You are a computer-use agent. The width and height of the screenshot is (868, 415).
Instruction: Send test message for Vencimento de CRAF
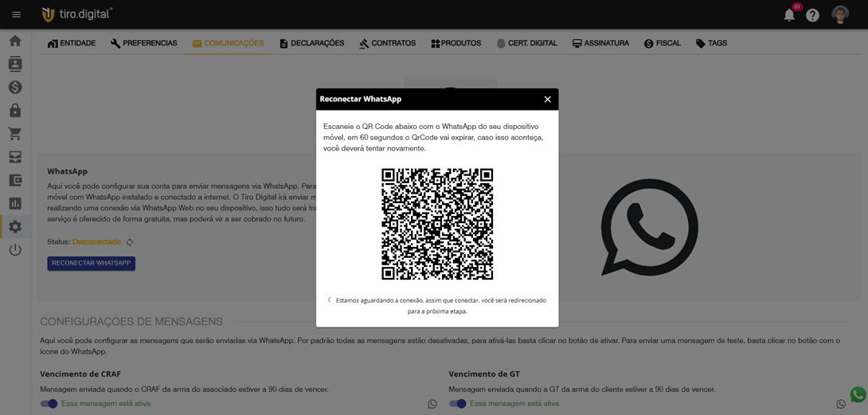pos(432,404)
